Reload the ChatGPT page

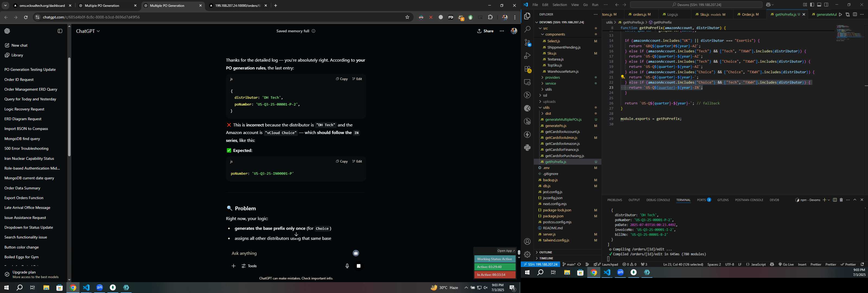pyautogui.click(x=25, y=17)
